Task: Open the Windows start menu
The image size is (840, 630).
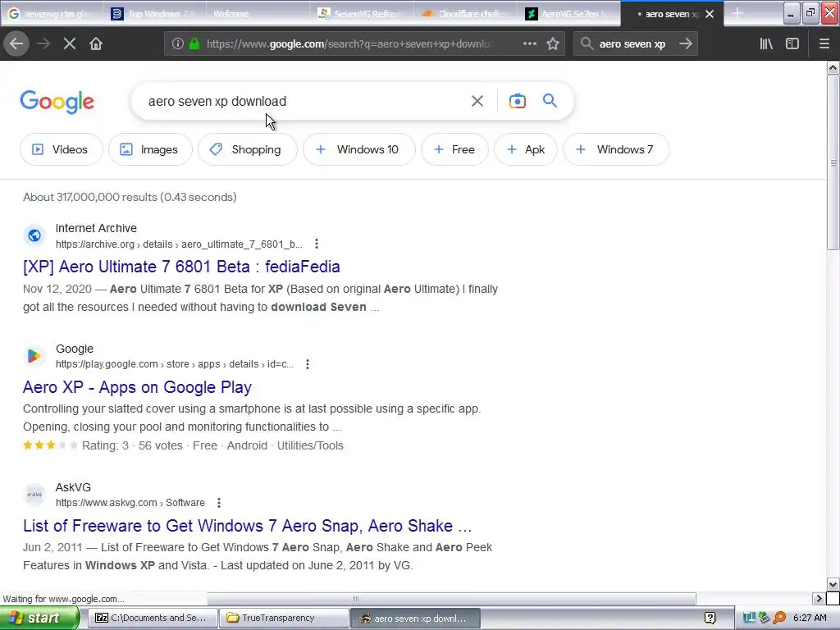Action: [39, 619]
